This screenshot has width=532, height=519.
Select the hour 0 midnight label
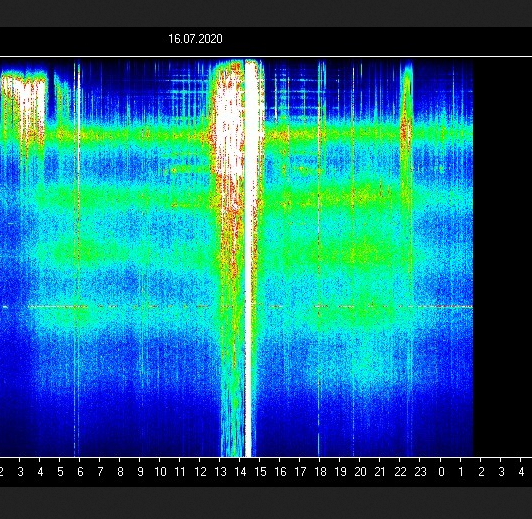(441, 472)
